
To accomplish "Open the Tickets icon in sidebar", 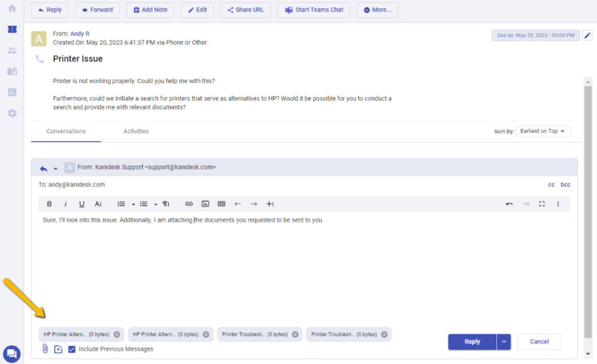I will (12, 29).
